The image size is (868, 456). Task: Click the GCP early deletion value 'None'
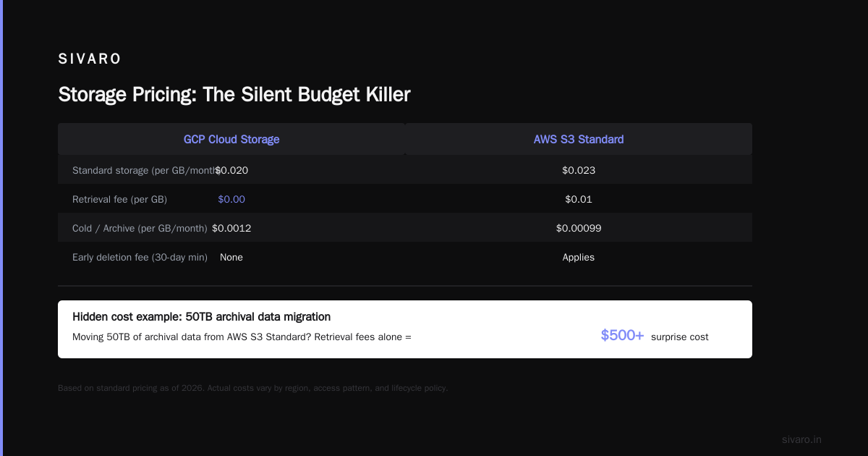point(231,257)
